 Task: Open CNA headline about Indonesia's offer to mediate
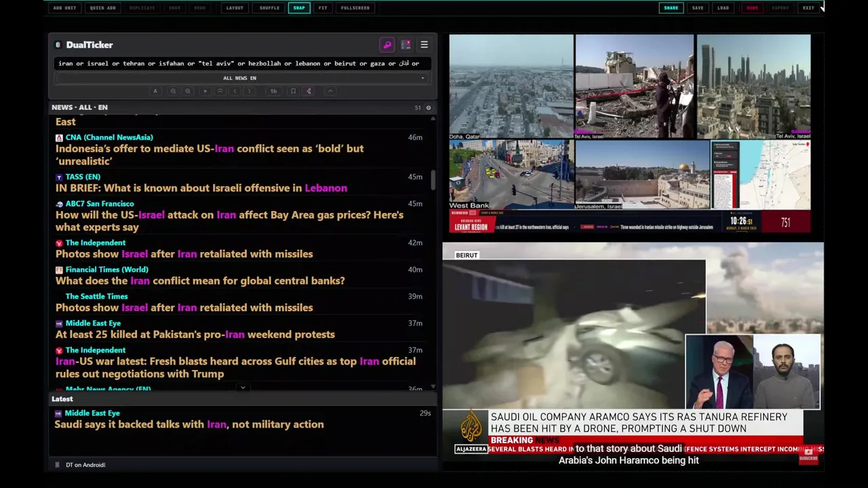[x=210, y=155]
